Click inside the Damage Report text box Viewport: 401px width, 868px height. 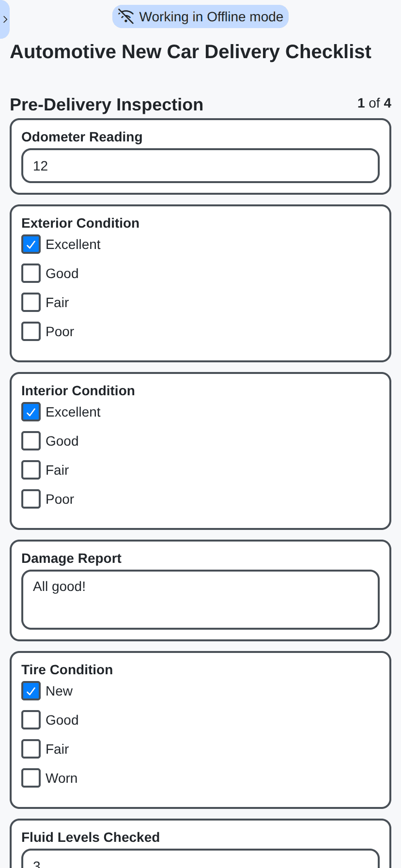click(200, 600)
